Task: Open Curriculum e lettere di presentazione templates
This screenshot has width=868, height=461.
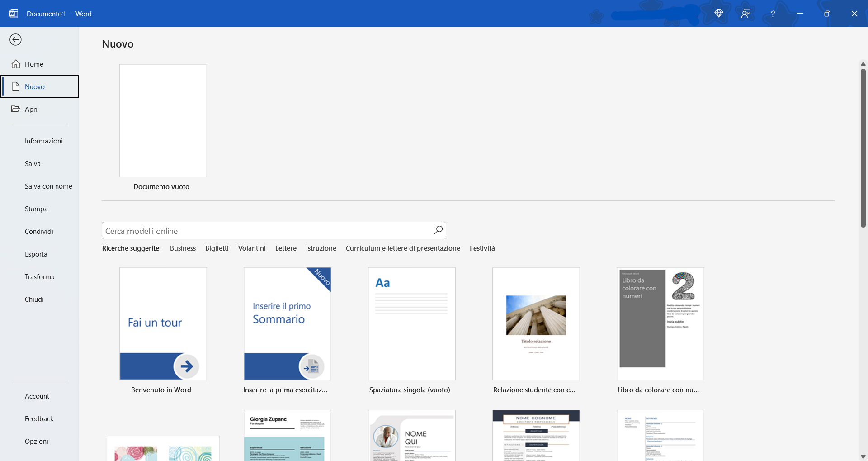Action: (402, 248)
